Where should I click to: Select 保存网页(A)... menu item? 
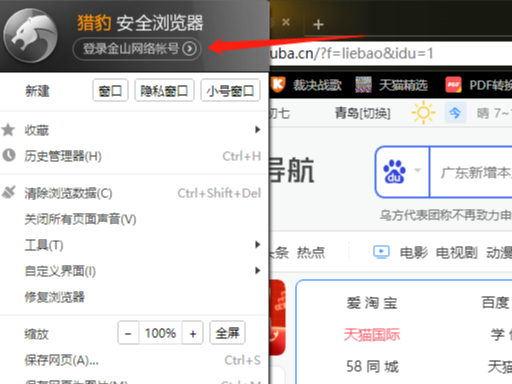133,360
